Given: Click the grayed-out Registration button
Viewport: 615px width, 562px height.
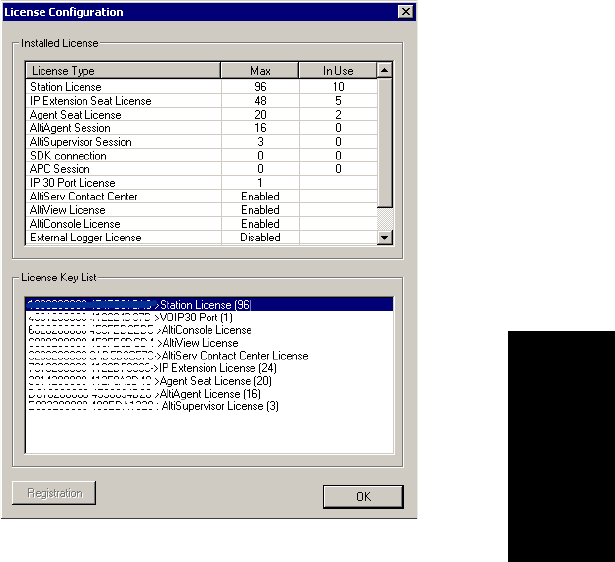Looking at the screenshot, I should pyautogui.click(x=54, y=493).
